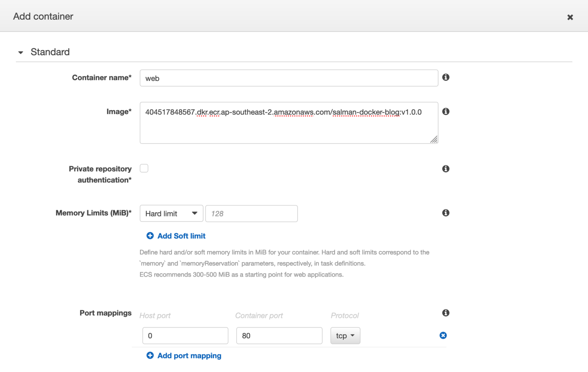The width and height of the screenshot is (588, 372).
Task: Remove the port mapping row via blue X icon
Action: 443,335
